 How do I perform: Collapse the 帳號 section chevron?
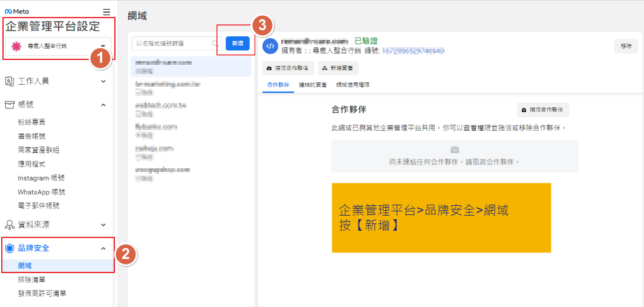tap(103, 105)
